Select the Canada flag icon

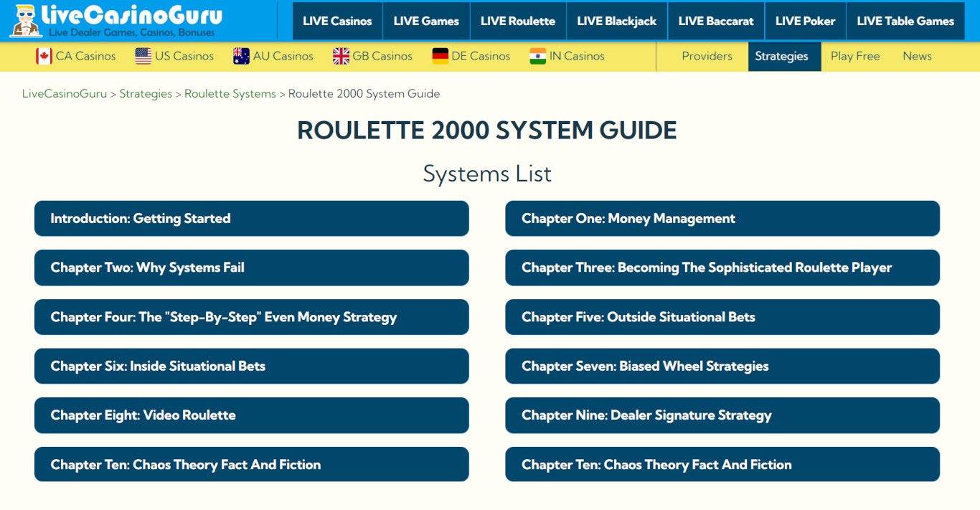[x=44, y=56]
